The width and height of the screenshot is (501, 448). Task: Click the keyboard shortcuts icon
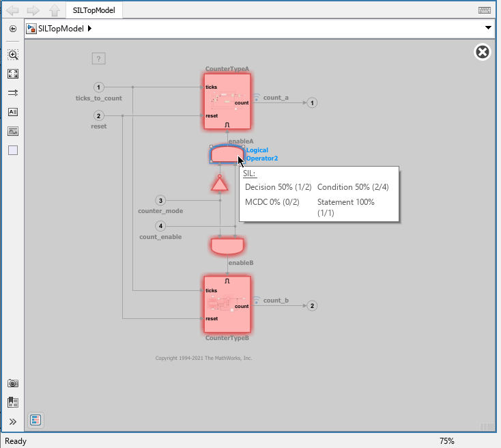tap(485, 10)
